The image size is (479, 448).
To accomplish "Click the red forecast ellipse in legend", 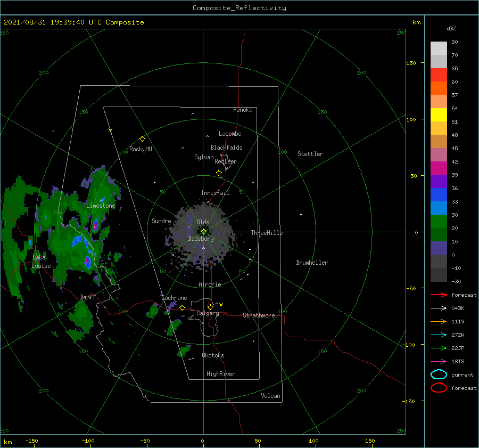I will [439, 388].
